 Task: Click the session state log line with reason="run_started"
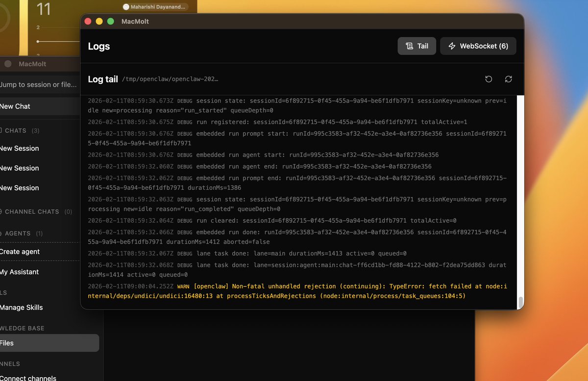tap(297, 105)
